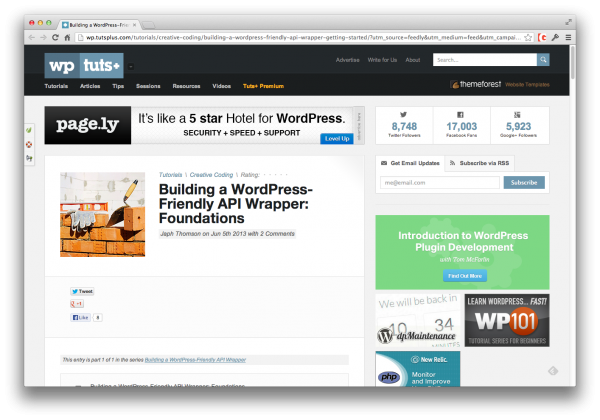
Task: Click the fullscreen arrows at window top right
Action: (x=568, y=23)
